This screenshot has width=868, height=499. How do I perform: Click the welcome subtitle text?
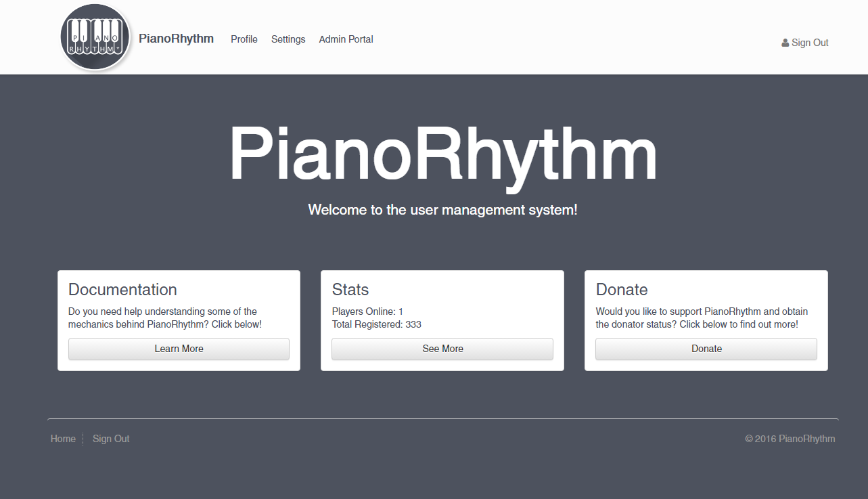[x=443, y=210]
